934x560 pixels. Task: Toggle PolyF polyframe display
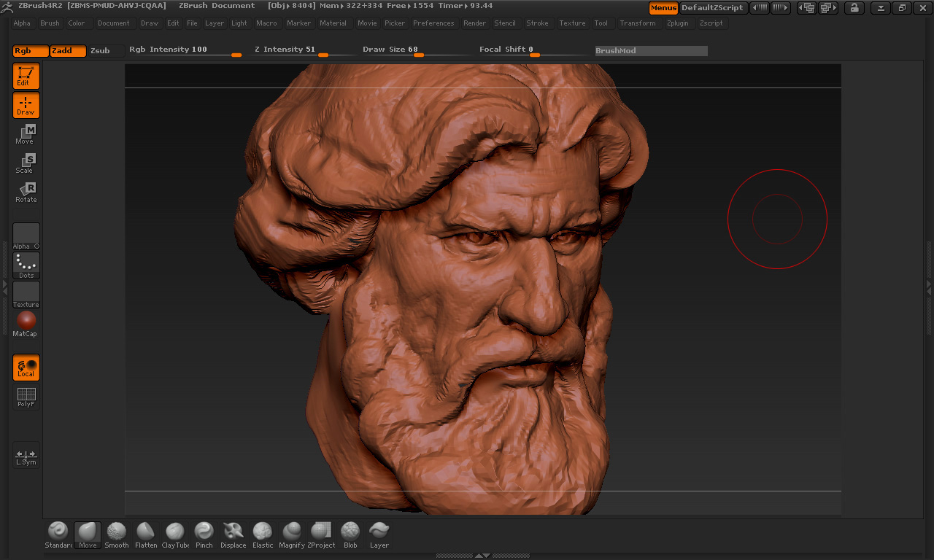(x=26, y=397)
